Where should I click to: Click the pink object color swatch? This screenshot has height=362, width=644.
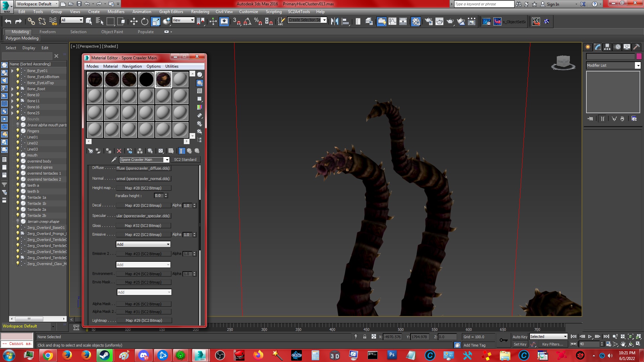click(x=639, y=56)
